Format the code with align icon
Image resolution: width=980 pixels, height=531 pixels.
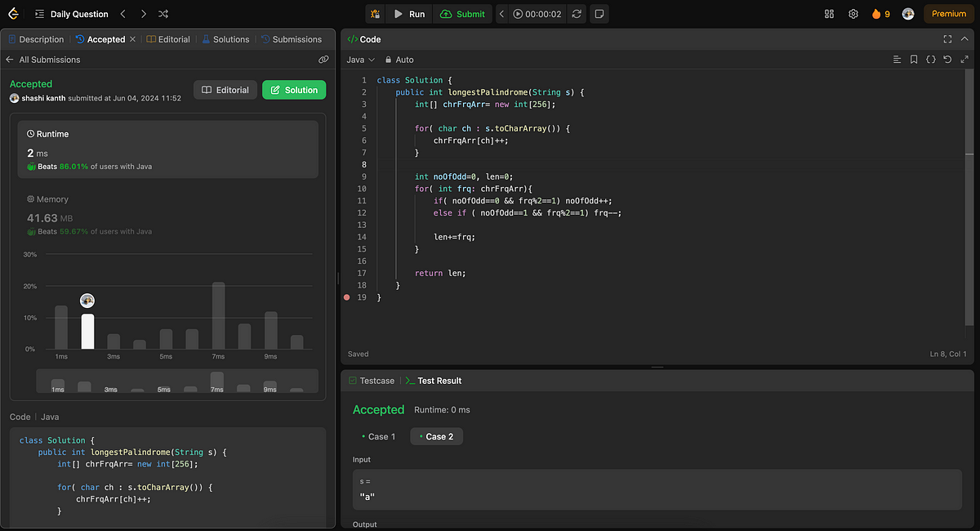pyautogui.click(x=897, y=60)
